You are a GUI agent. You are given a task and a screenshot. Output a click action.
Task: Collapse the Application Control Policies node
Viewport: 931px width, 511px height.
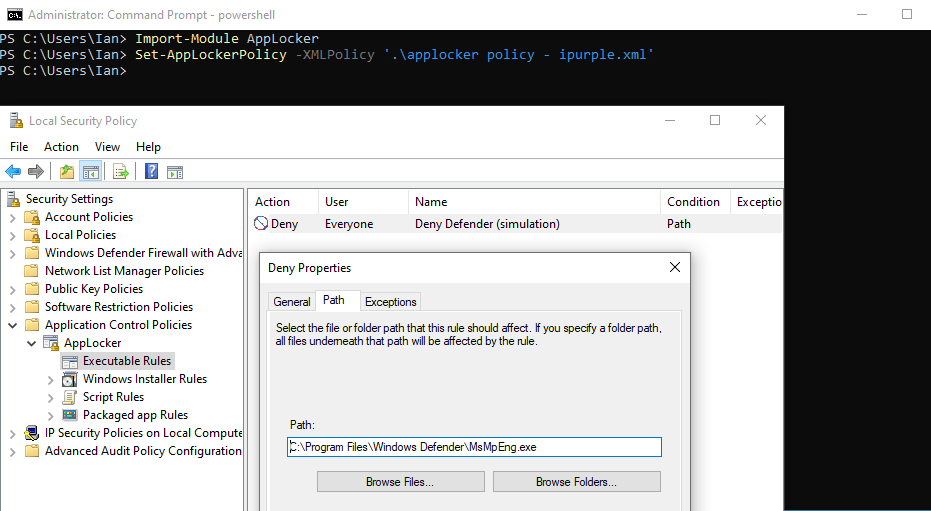point(13,325)
